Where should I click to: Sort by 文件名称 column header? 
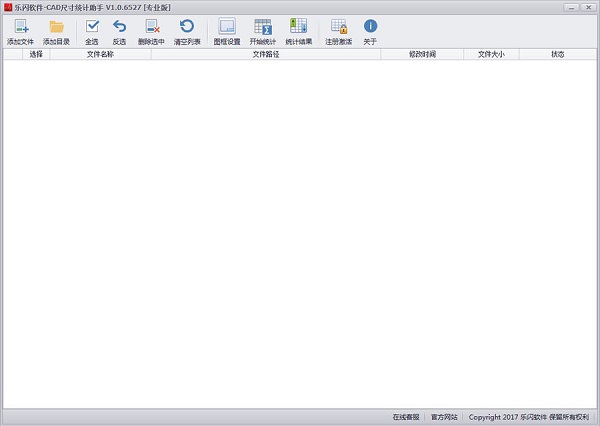click(100, 54)
